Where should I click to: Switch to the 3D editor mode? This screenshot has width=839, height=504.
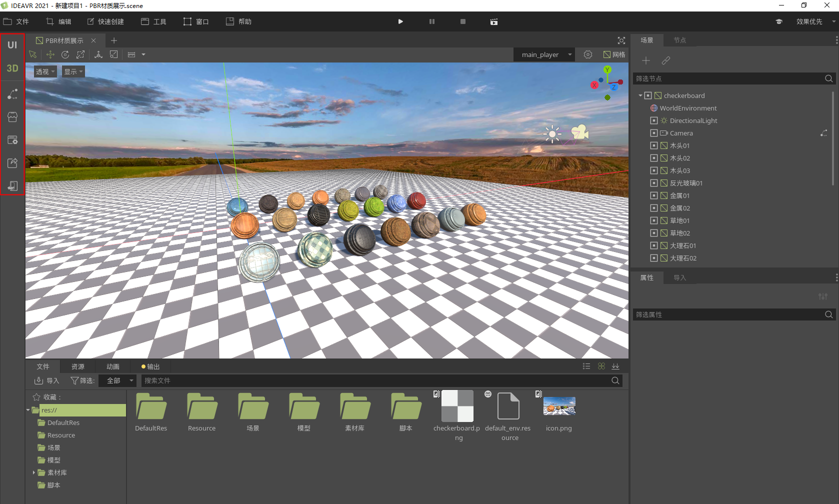pyautogui.click(x=12, y=68)
